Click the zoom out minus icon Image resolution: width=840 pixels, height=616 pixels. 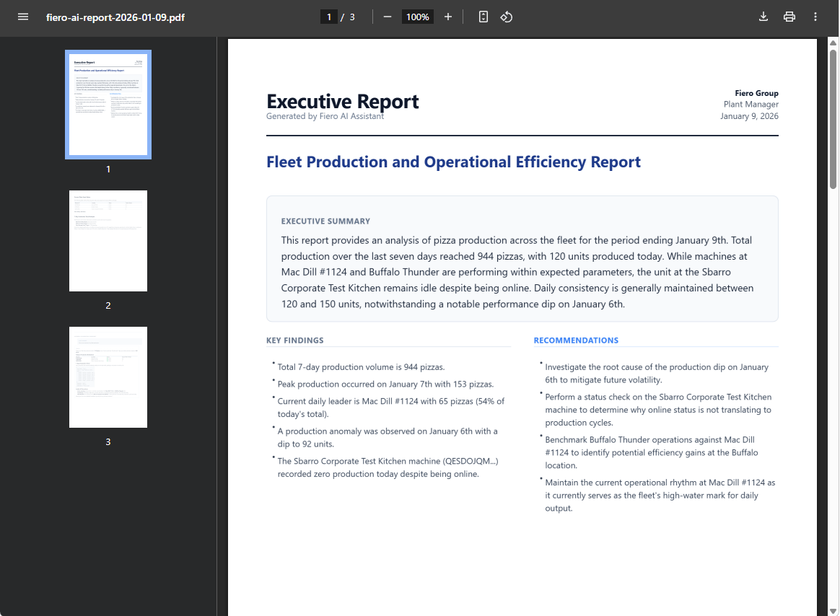388,17
